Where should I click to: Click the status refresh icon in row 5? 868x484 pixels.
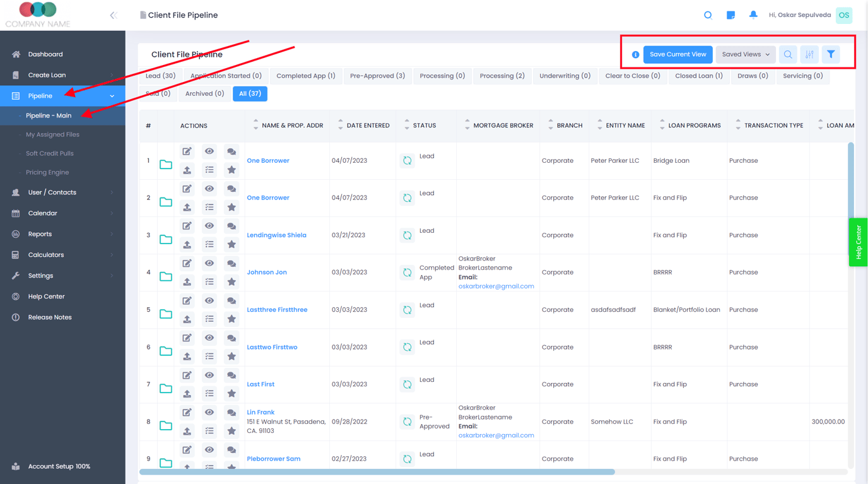408,310
